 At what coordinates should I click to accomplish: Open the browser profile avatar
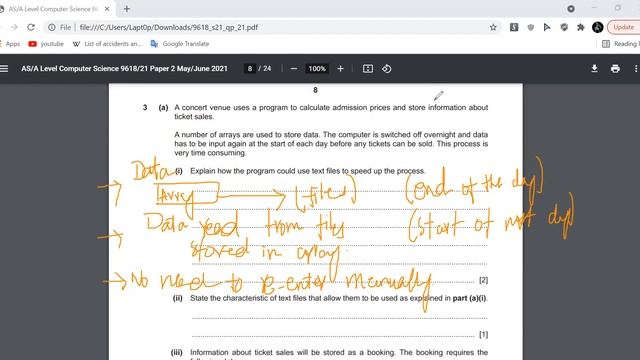598,27
